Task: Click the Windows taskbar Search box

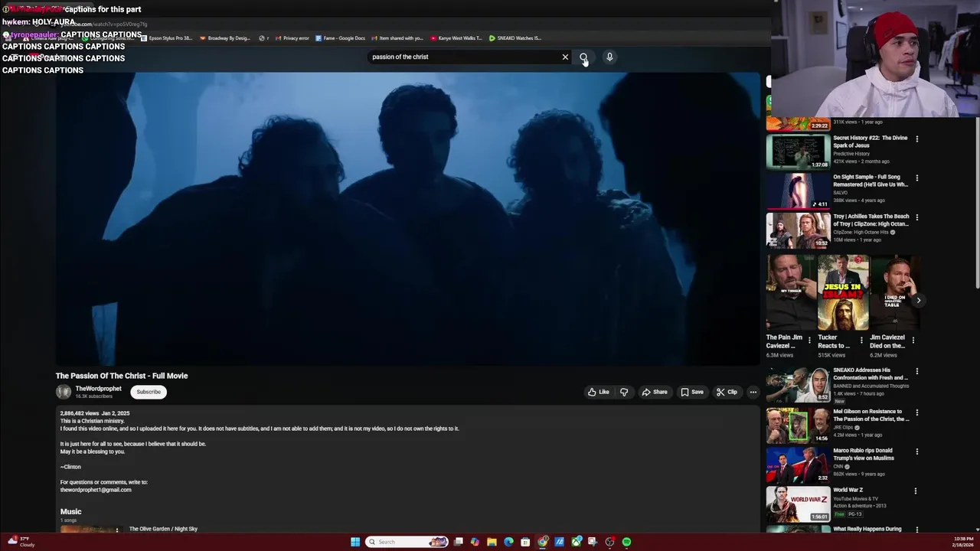Action: pyautogui.click(x=407, y=542)
